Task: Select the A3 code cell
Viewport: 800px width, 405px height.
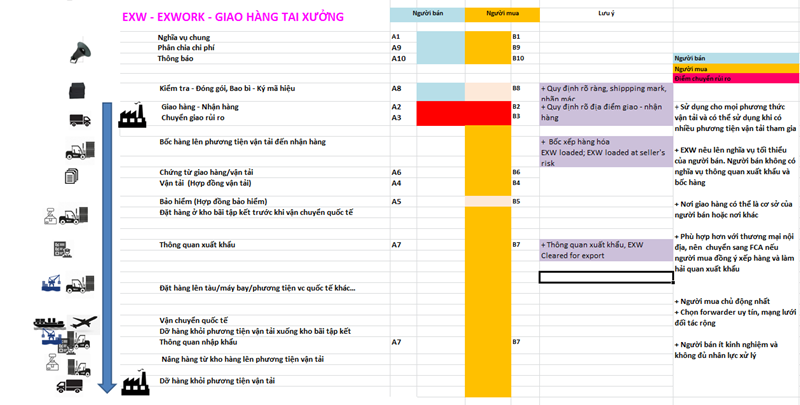Action: tap(396, 118)
